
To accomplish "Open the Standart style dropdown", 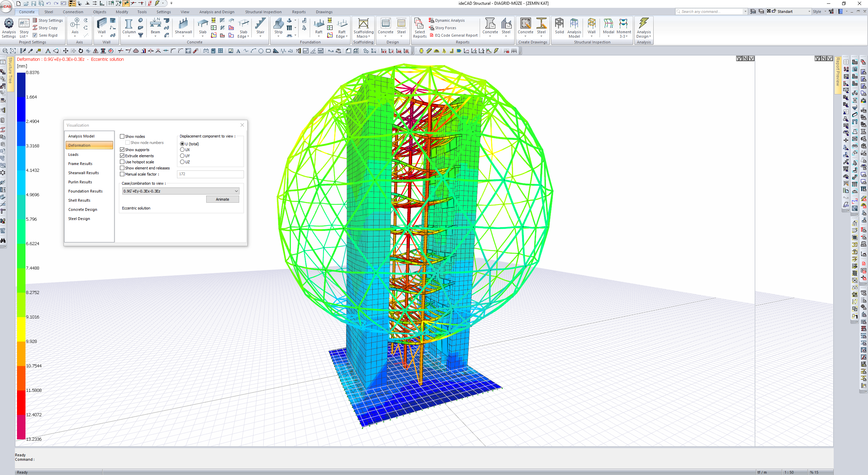I will 809,12.
